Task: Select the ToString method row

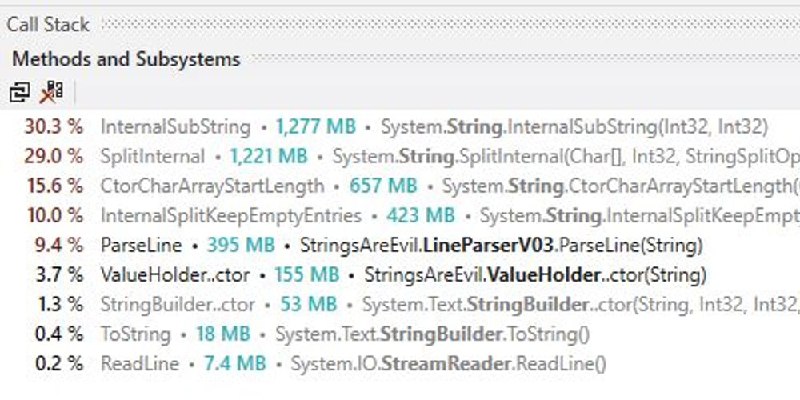Action: 400,334
